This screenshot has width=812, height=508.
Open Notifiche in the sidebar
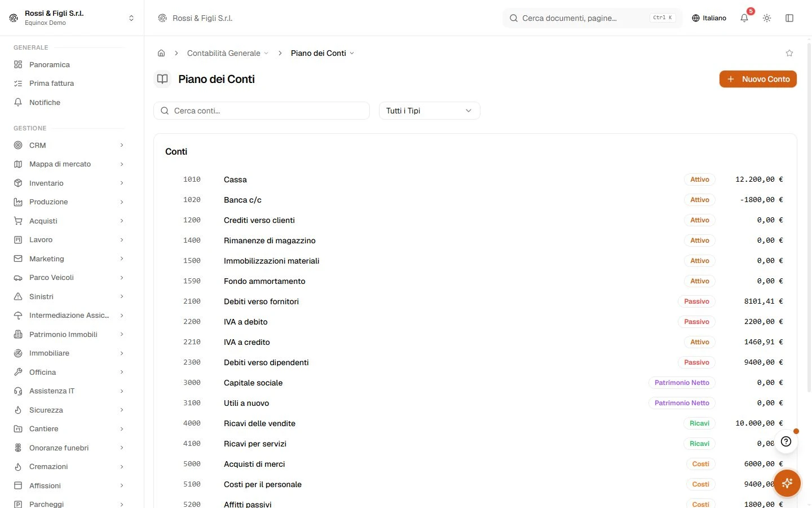[69, 102]
